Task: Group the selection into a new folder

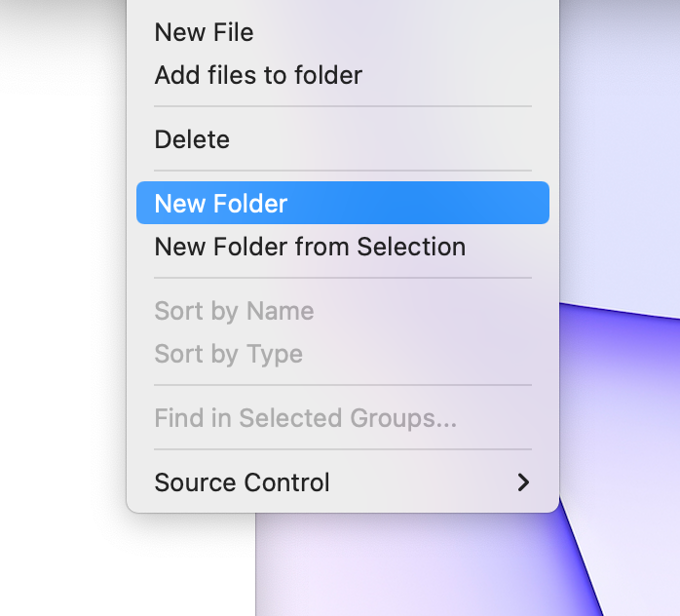Action: (x=310, y=247)
